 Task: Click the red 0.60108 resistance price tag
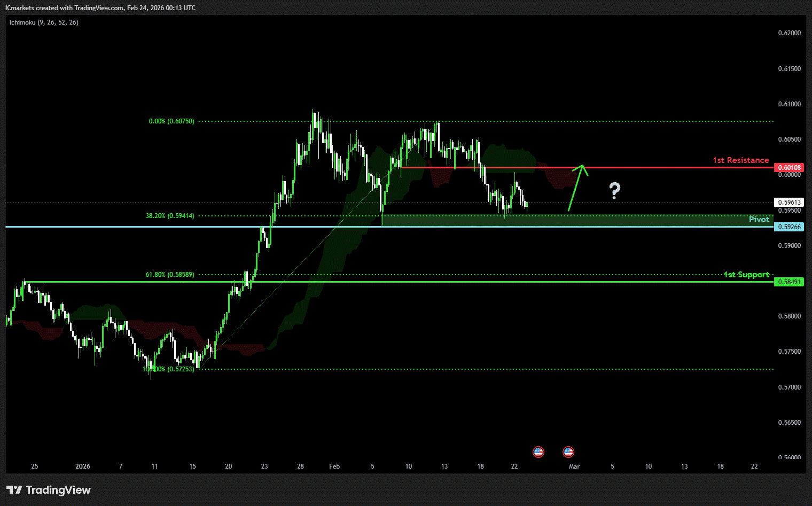point(789,168)
